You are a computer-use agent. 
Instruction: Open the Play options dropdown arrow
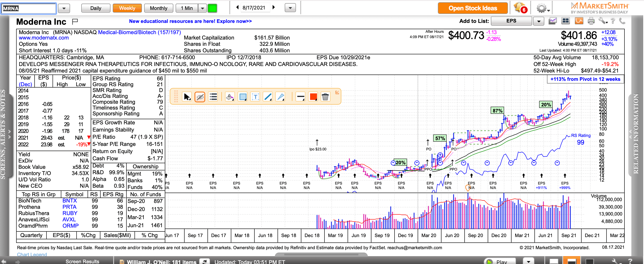tap(529, 261)
